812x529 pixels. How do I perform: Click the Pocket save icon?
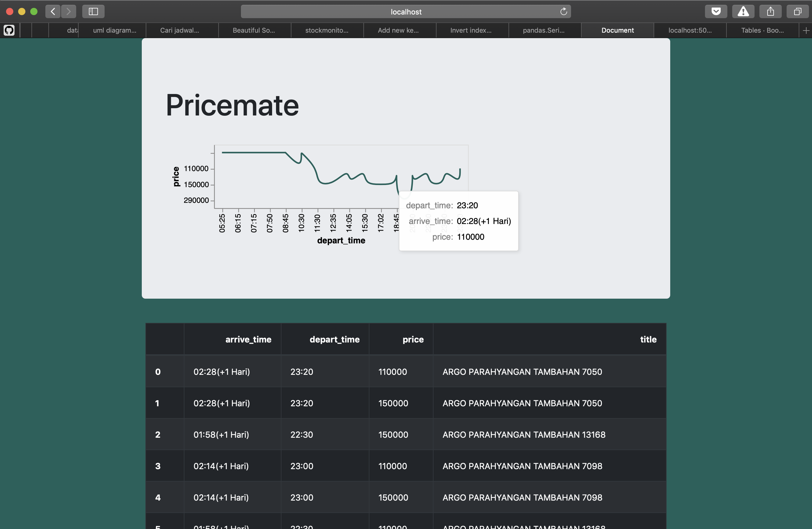tap(716, 11)
